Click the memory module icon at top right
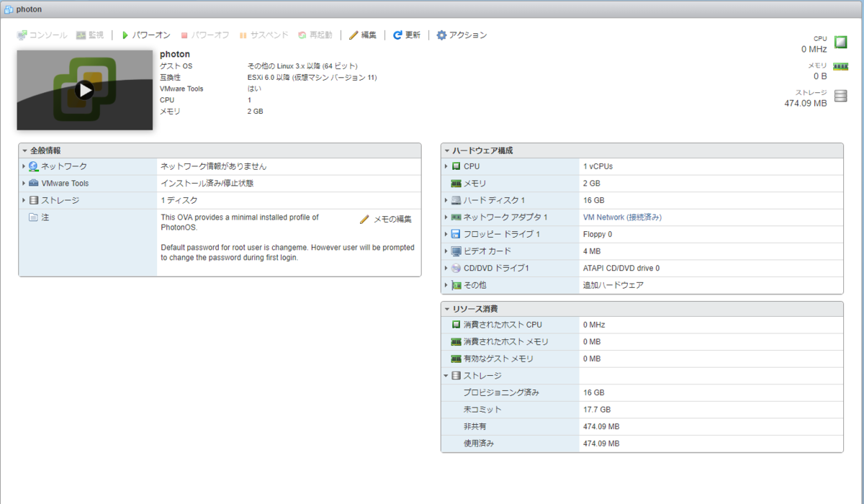Viewport: 864px width, 504px height. click(840, 66)
